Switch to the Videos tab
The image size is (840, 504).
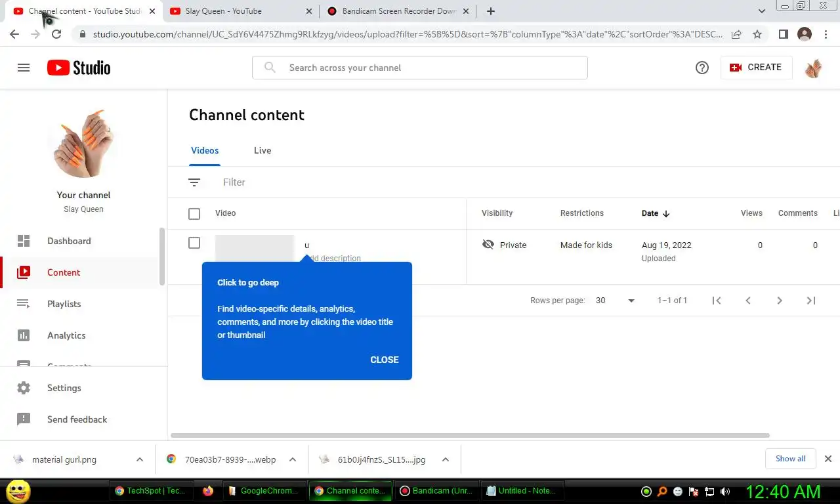pos(205,150)
